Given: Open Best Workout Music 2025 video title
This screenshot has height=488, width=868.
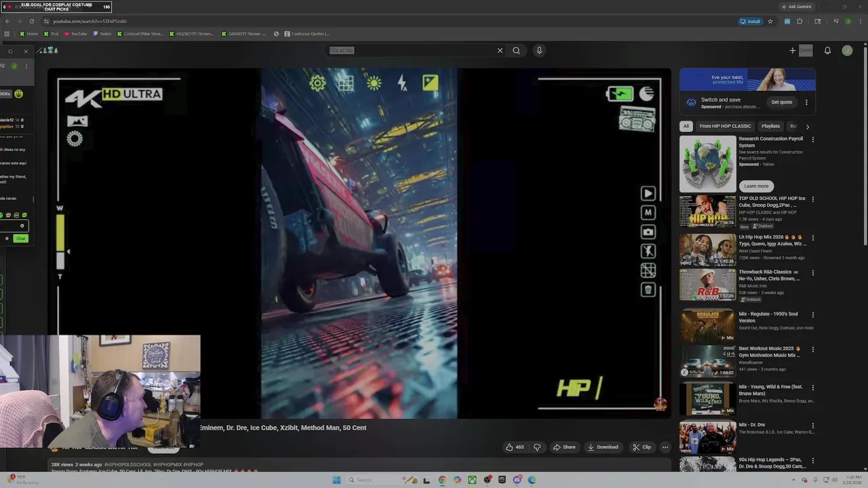Looking at the screenshot, I should tap(770, 352).
